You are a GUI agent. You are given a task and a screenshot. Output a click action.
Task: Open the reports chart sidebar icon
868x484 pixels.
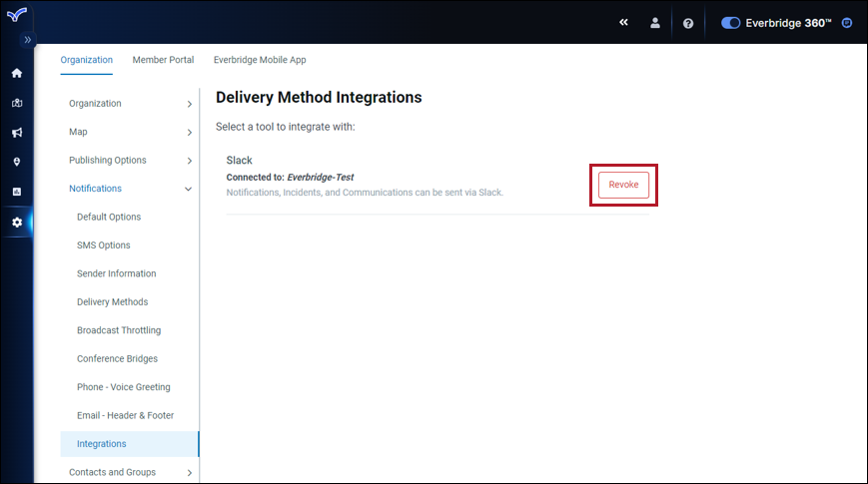pyautogui.click(x=17, y=192)
